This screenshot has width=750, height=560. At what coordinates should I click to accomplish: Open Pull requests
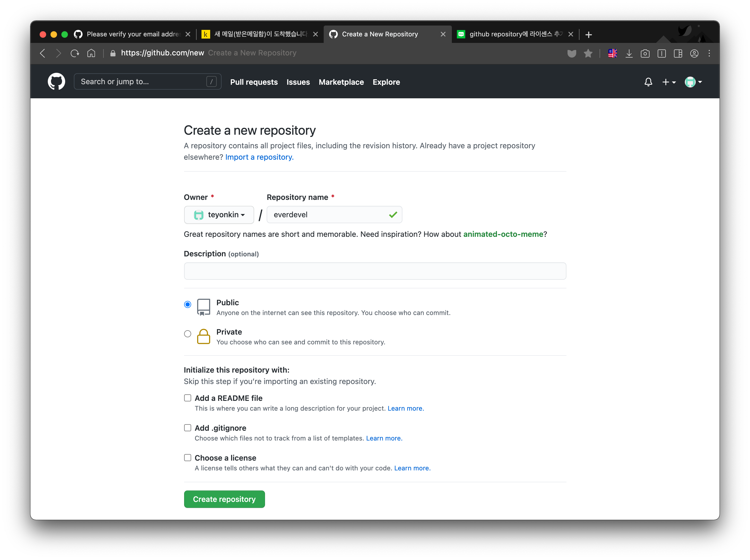coord(254,82)
